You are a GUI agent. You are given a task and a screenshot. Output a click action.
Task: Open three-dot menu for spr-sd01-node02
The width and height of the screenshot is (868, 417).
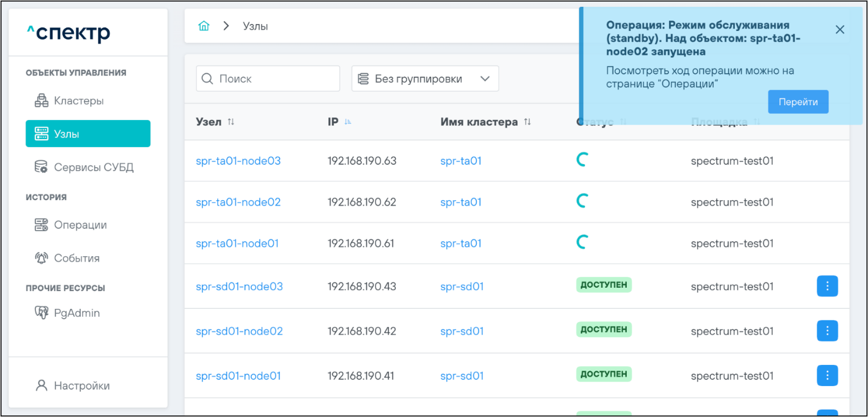827,331
